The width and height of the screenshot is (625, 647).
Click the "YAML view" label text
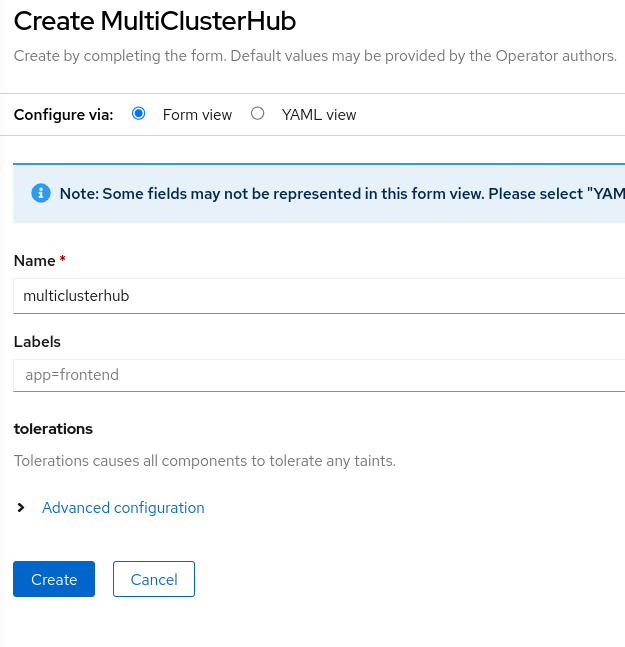[x=318, y=115]
